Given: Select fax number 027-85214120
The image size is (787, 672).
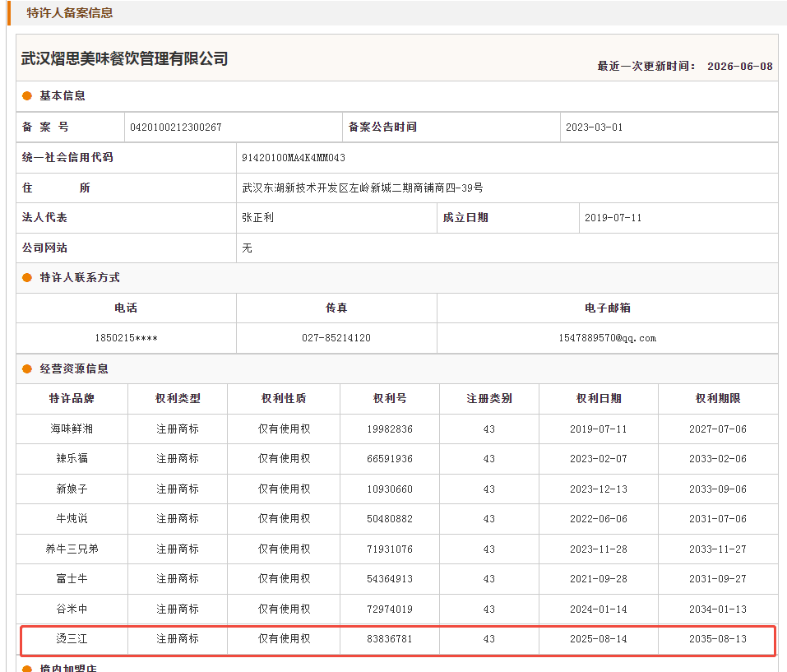Looking at the screenshot, I should (x=336, y=338).
